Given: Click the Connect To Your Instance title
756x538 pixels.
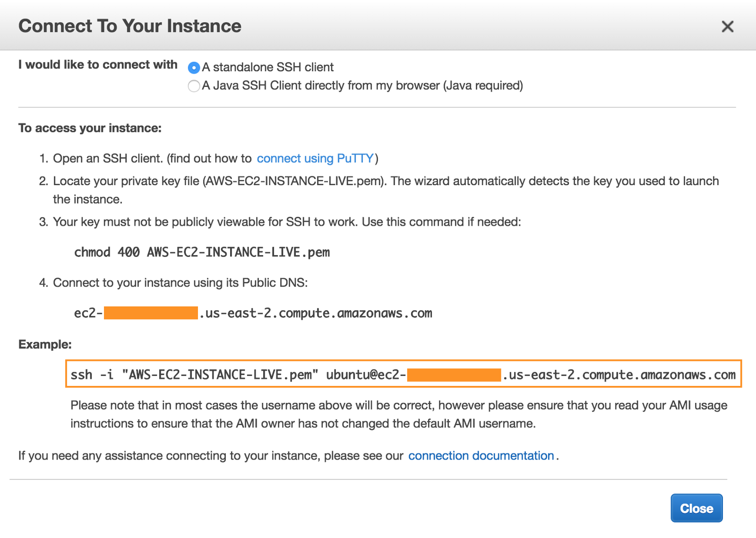Looking at the screenshot, I should (130, 26).
